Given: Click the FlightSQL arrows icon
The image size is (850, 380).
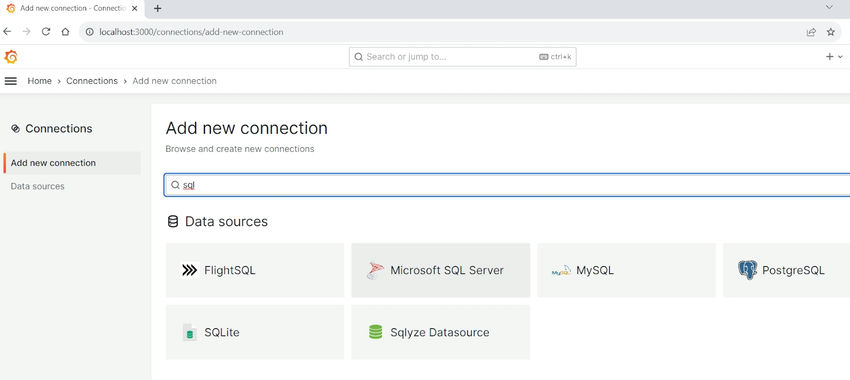Looking at the screenshot, I should click(189, 270).
